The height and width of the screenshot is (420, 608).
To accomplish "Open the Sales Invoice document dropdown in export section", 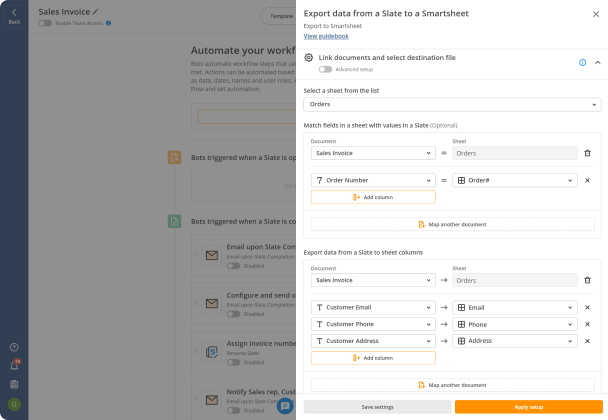I will 373,280.
